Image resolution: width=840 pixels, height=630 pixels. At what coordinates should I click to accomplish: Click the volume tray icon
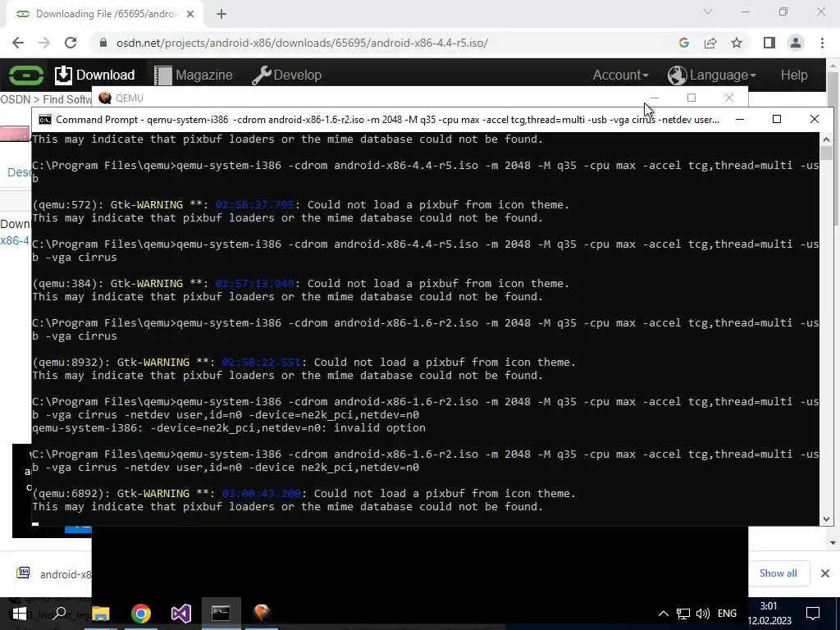tap(702, 614)
